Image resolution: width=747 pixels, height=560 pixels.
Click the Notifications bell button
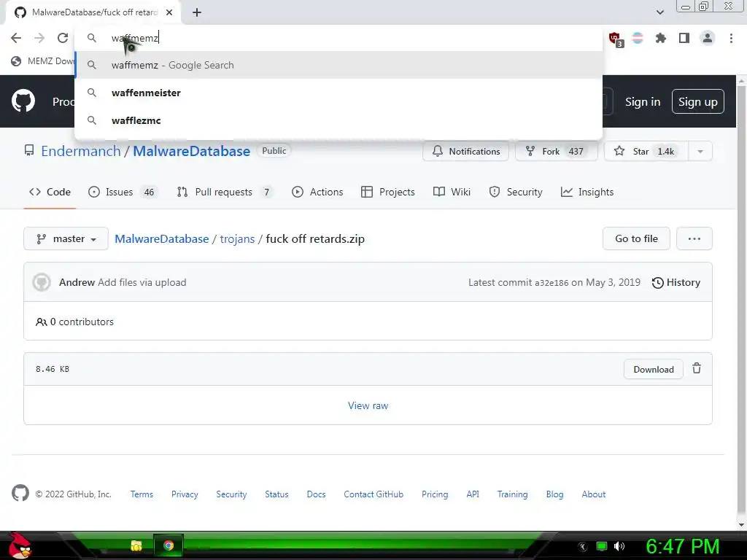click(465, 152)
